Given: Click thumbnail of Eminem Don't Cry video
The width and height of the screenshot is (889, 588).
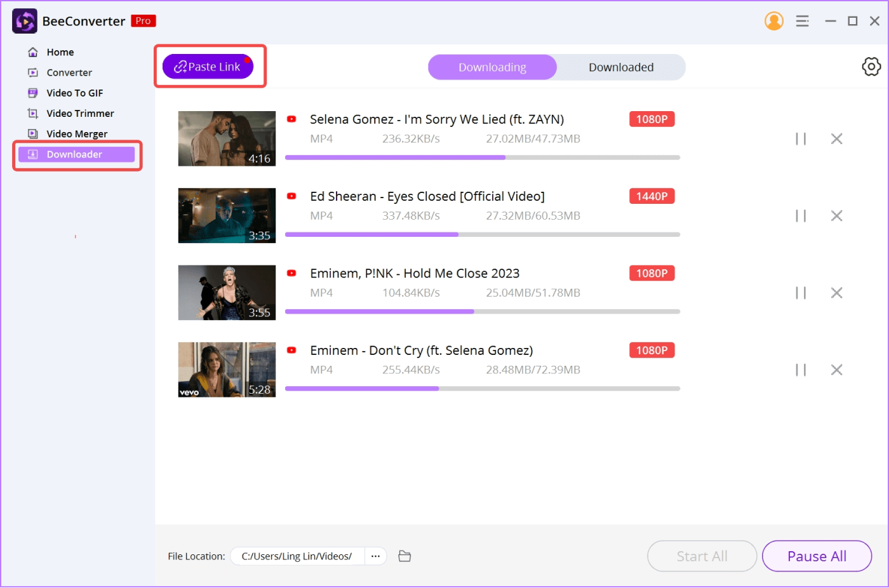Looking at the screenshot, I should [227, 370].
